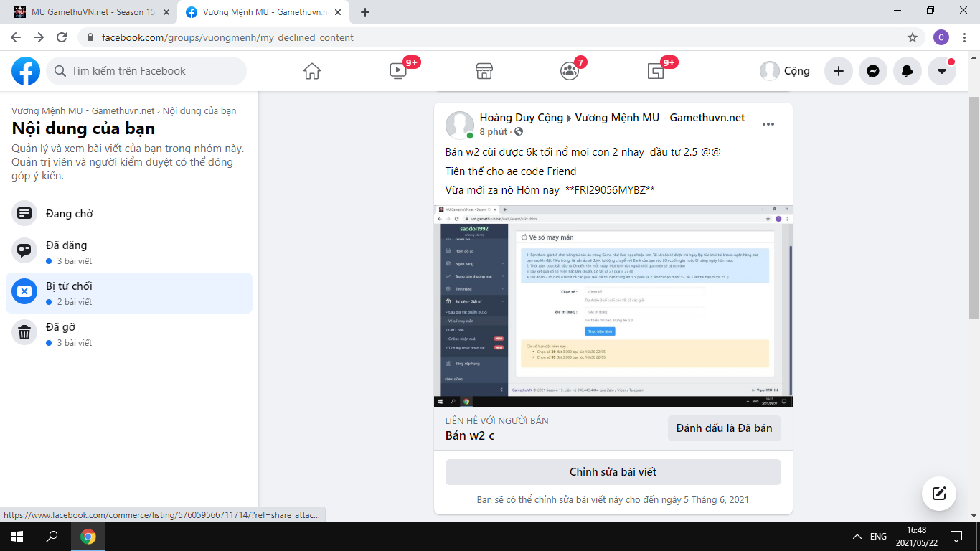Open the Groups icon in top bar
980x551 pixels.
pos(570,71)
